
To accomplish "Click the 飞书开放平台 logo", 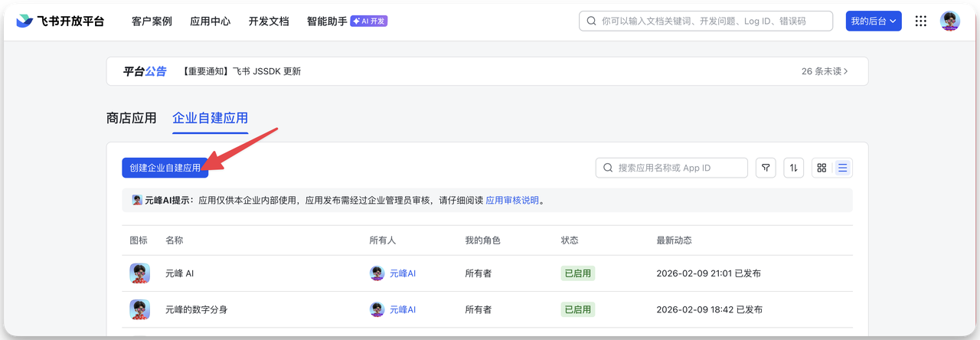I will click(60, 21).
